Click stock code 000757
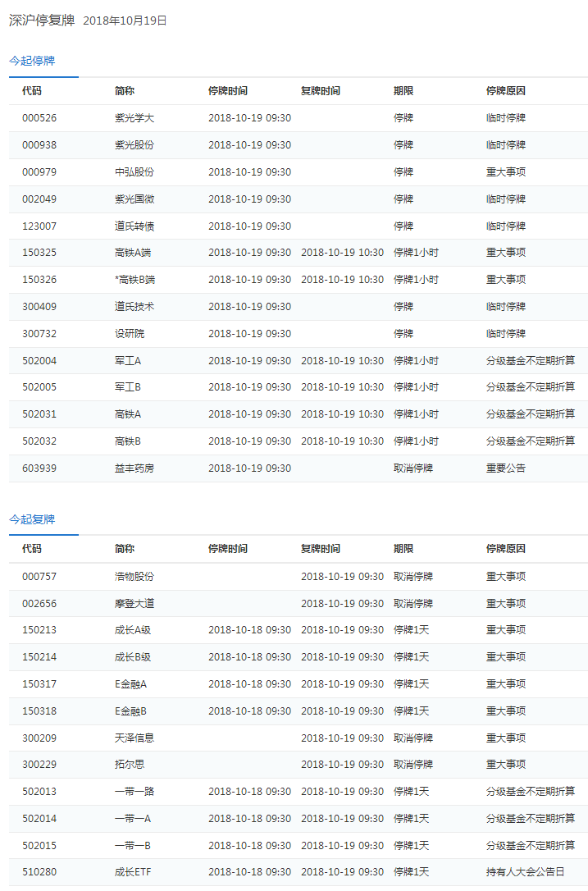Viewport: 588px width, 891px height. pos(39,577)
